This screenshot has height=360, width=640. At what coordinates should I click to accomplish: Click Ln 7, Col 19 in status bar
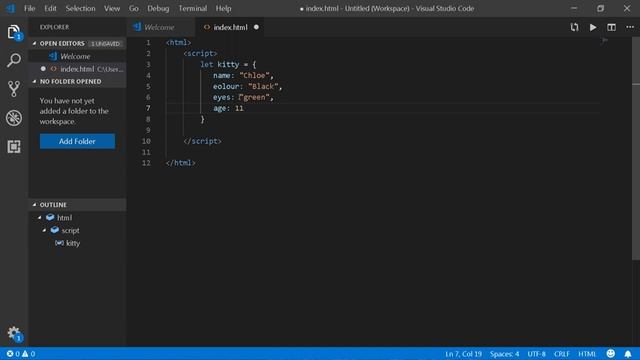coord(463,353)
